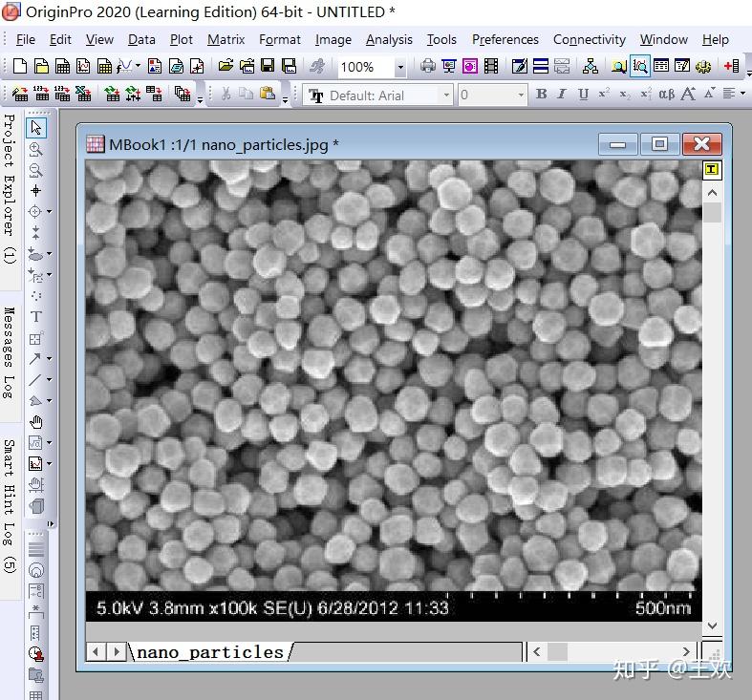Click the film strip video builder icon

(491, 66)
